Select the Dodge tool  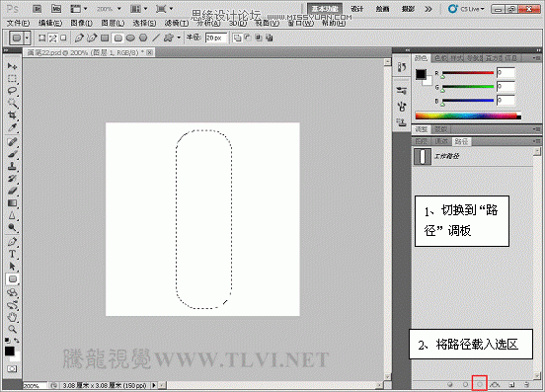[x=12, y=228]
